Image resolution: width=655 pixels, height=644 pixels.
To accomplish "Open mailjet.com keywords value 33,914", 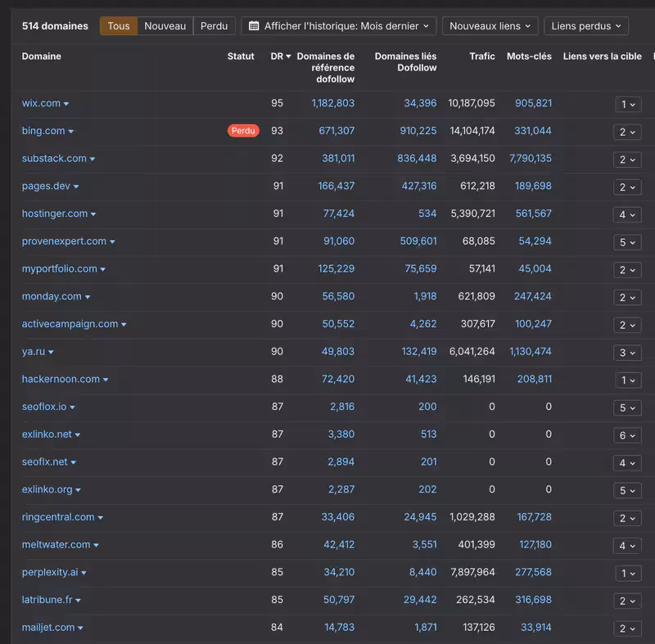I will pos(536,628).
